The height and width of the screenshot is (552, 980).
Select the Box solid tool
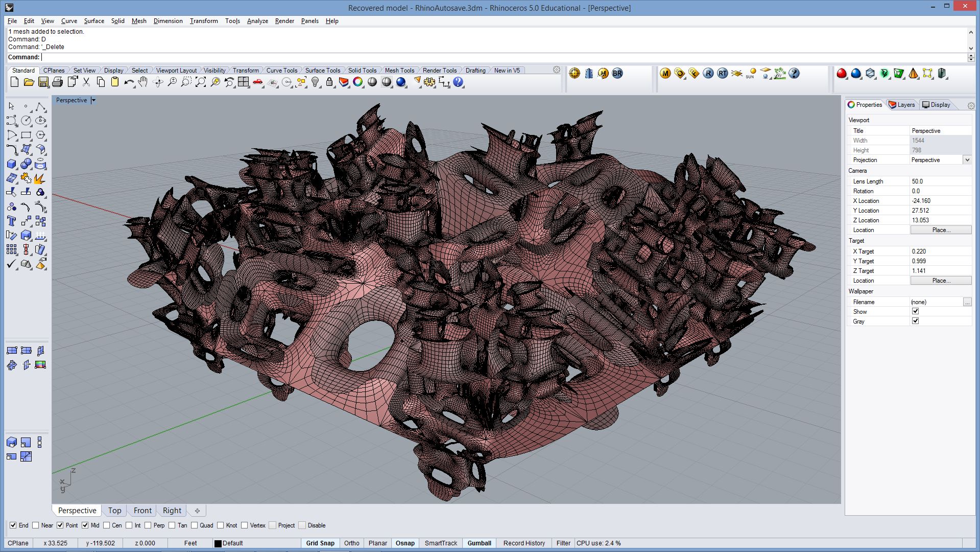12,164
